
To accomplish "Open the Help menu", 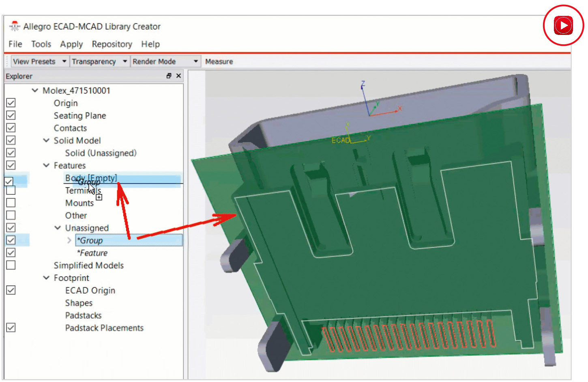I will pyautogui.click(x=150, y=44).
